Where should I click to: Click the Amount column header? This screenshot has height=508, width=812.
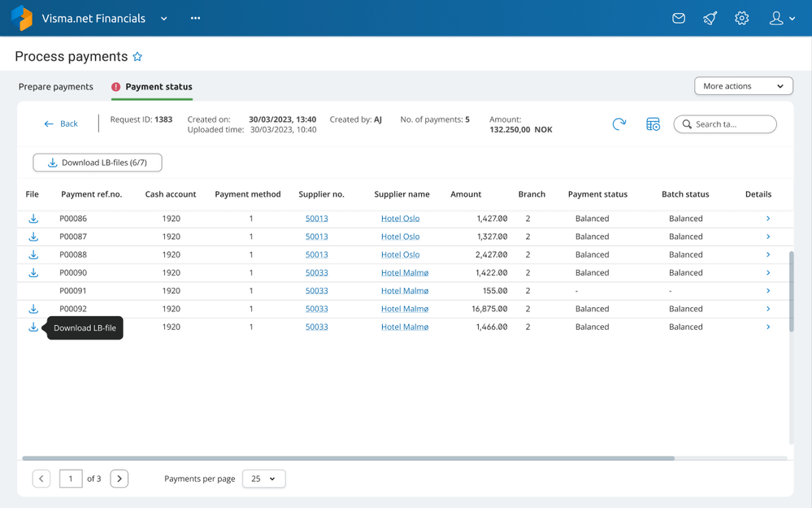[466, 194]
